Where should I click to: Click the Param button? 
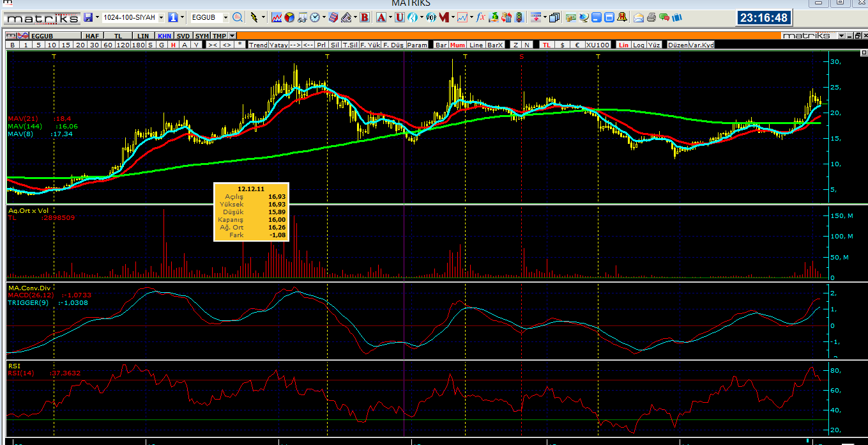(417, 45)
